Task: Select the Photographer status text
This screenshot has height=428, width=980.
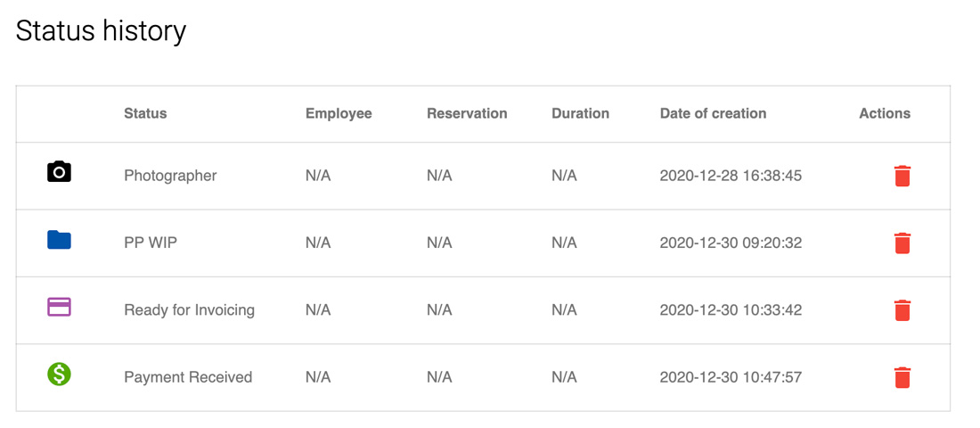Action: (x=170, y=176)
